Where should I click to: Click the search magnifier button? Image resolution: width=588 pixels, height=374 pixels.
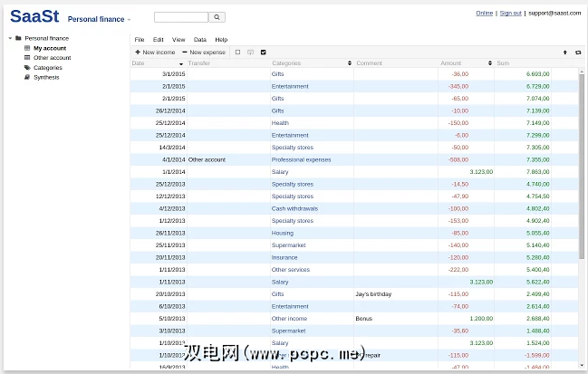(x=217, y=17)
